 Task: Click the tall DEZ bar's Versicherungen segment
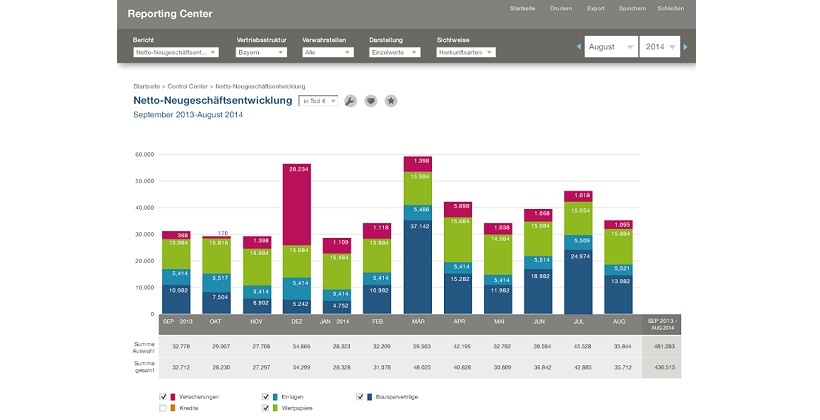[297, 205]
